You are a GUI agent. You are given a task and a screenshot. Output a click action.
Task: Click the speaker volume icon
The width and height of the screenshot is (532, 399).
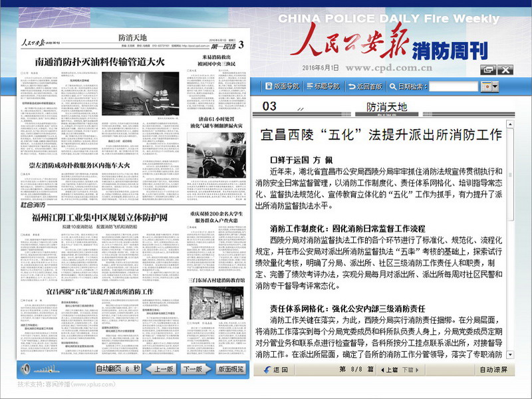26,369
